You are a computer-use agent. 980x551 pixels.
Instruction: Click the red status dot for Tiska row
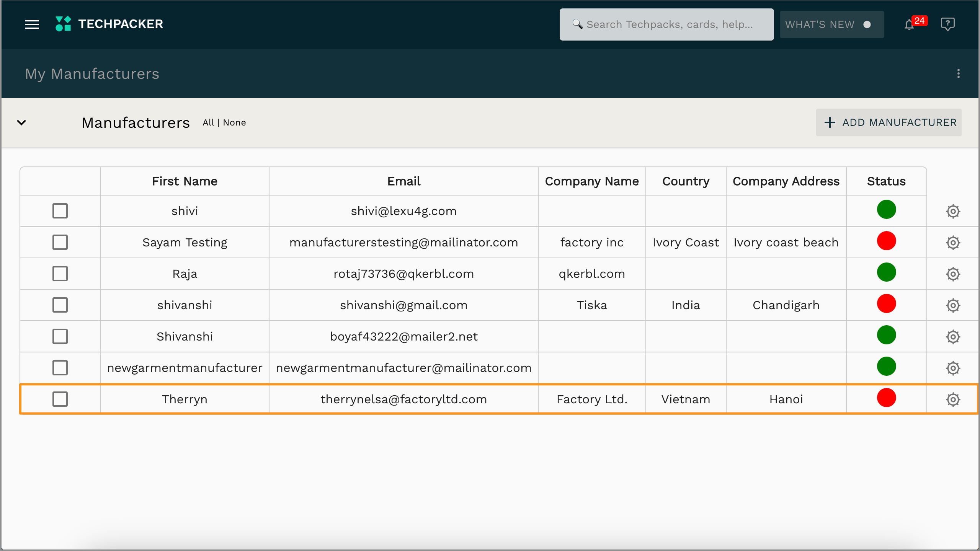886,304
